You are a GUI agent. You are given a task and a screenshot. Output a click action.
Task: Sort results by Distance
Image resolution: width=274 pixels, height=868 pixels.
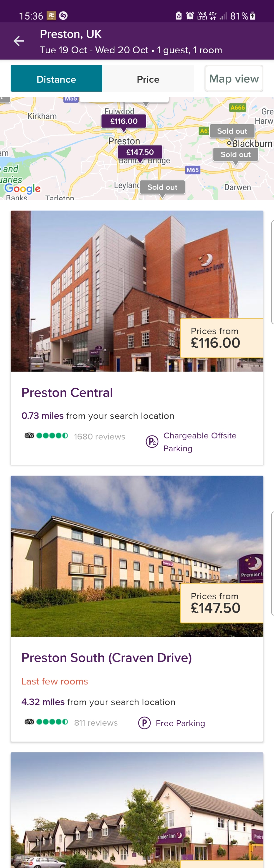click(56, 79)
